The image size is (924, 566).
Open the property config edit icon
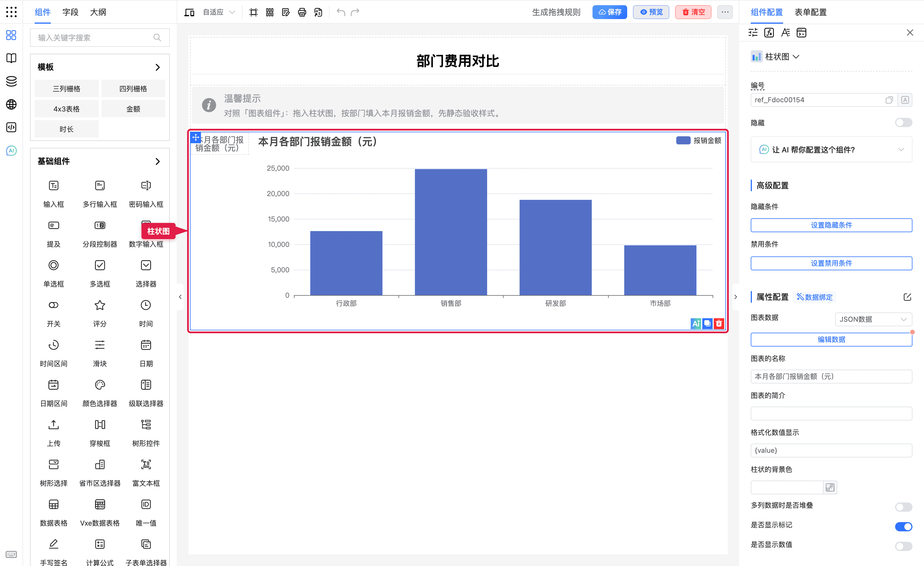(x=907, y=297)
